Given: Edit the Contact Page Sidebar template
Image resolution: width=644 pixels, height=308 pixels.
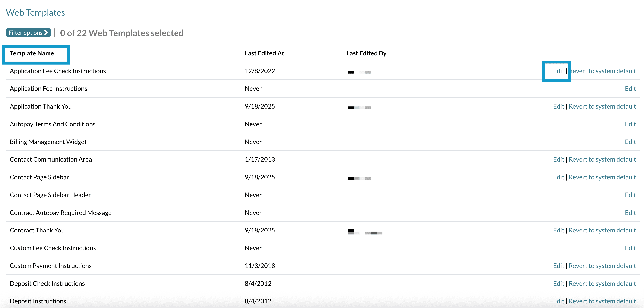Looking at the screenshot, I should pos(558,177).
